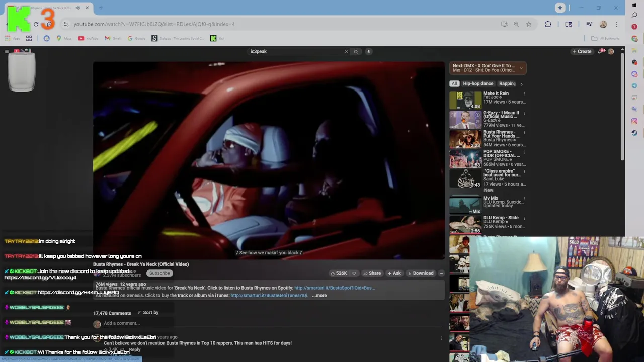
Task: Open options menu for the top comment
Action: pos(441,338)
